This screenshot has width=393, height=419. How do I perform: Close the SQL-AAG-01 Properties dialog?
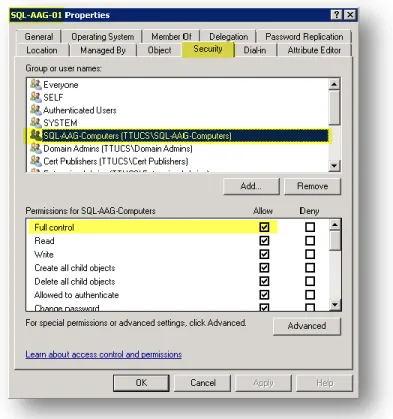350,15
